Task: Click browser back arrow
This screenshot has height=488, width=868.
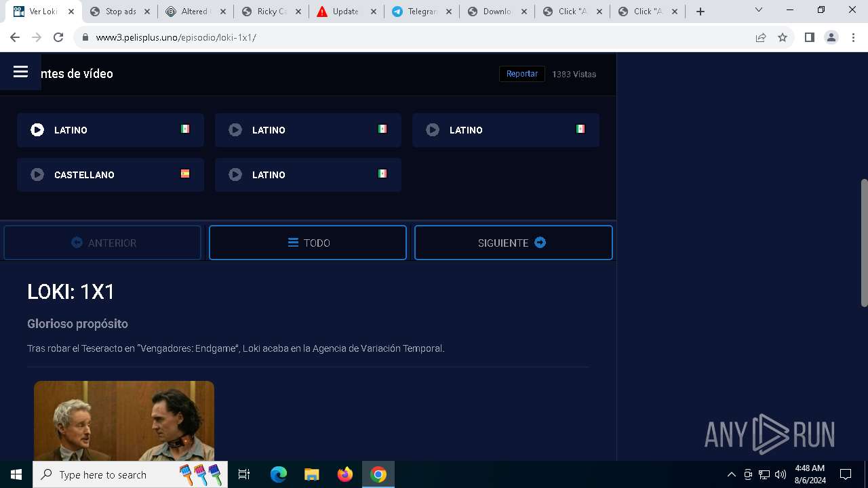Action: (15, 37)
